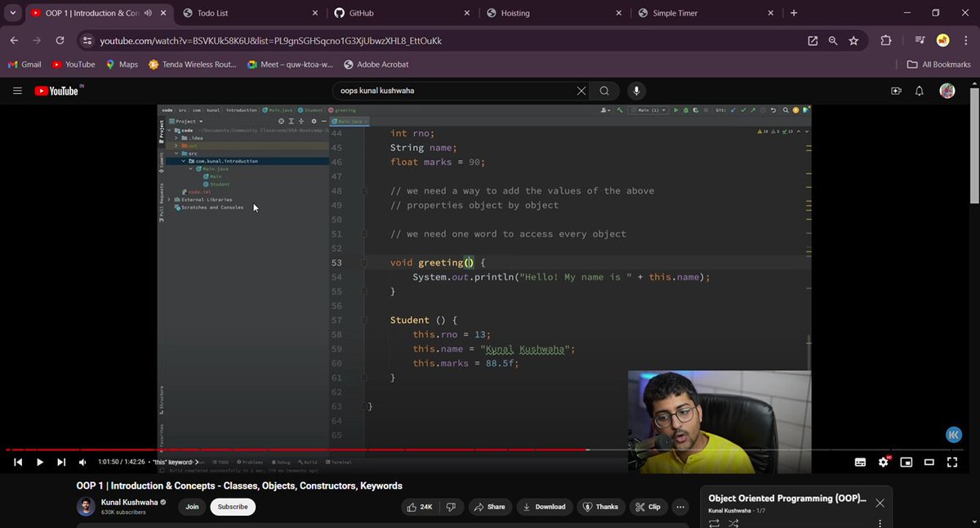Click the Join button
The width and height of the screenshot is (980, 528).
[x=192, y=507]
